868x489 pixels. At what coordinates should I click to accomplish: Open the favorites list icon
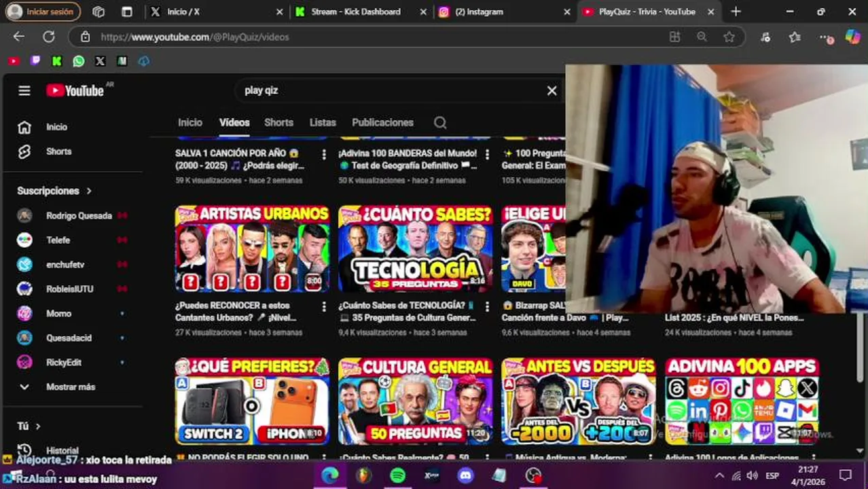coord(795,37)
